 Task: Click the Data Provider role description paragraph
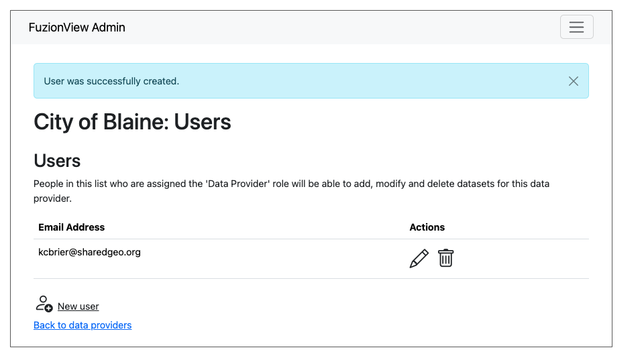pos(291,191)
